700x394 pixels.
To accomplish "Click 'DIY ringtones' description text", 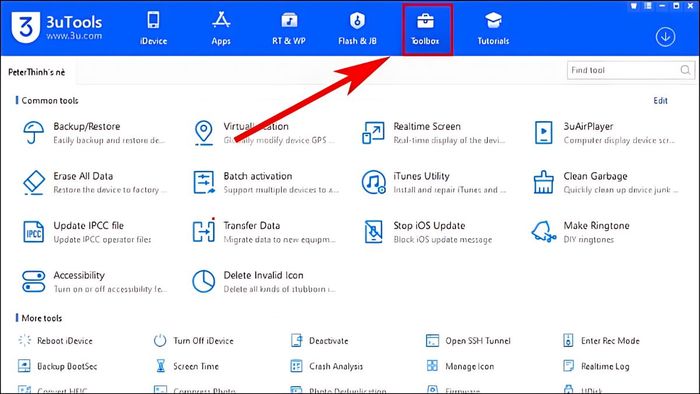I will [588, 240].
